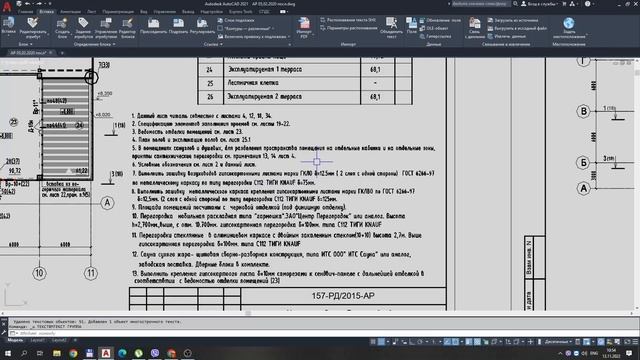Add a new layout tab
This screenshot has height=360, width=640.
[75, 340]
